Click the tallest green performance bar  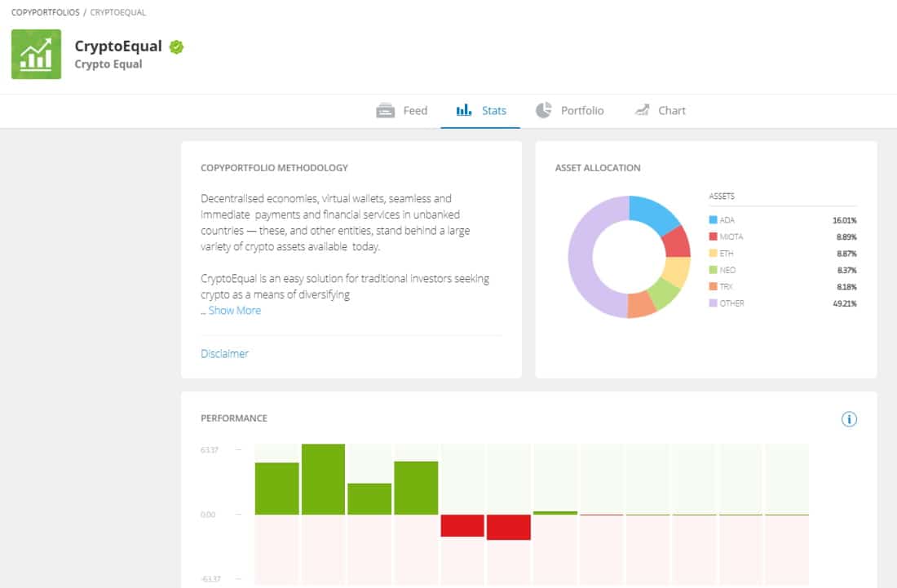(323, 480)
